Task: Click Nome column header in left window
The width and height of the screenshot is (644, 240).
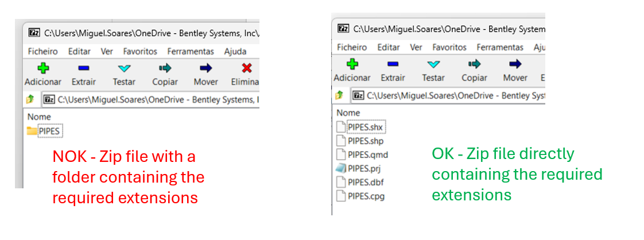Action: tap(40, 117)
